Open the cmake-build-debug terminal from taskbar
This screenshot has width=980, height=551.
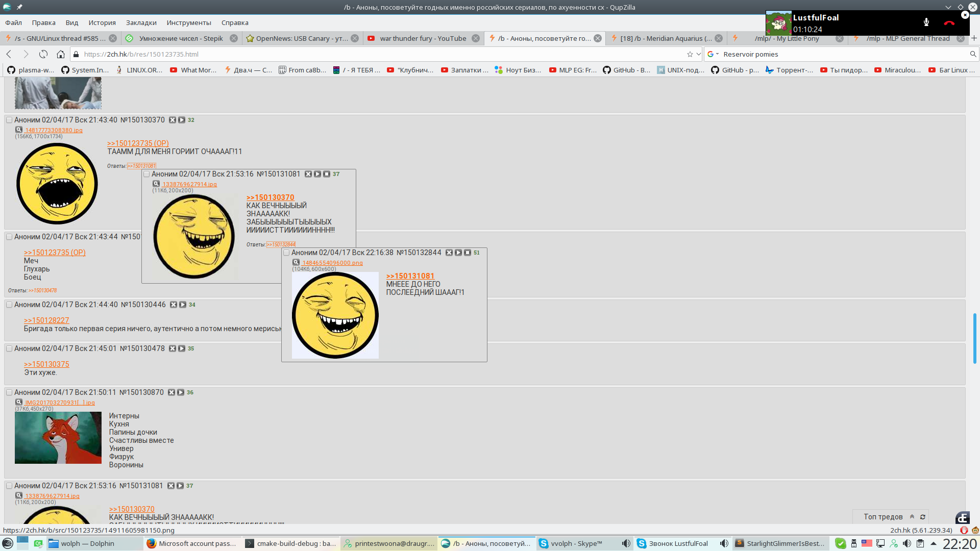point(291,543)
